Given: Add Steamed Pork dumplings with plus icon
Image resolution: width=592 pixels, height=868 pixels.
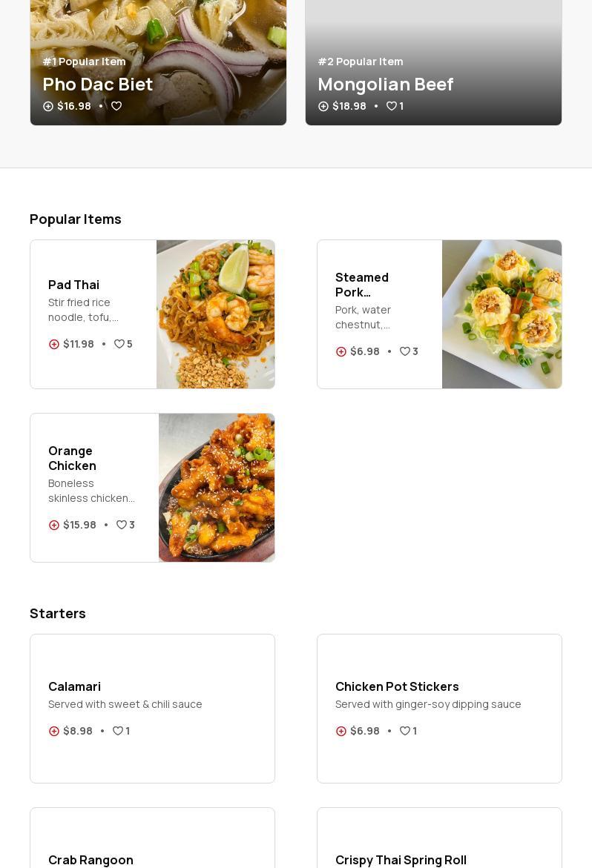Looking at the screenshot, I should [341, 352].
